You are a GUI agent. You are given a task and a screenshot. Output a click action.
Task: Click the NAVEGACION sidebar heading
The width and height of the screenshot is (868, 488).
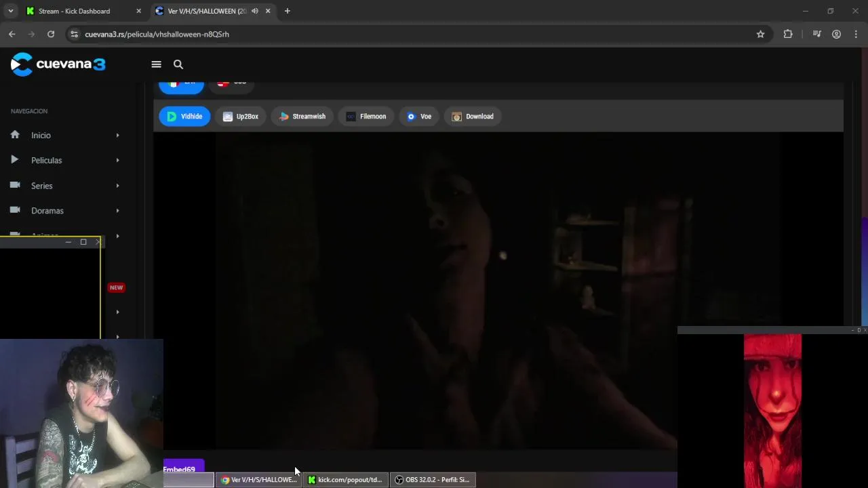[29, 111]
